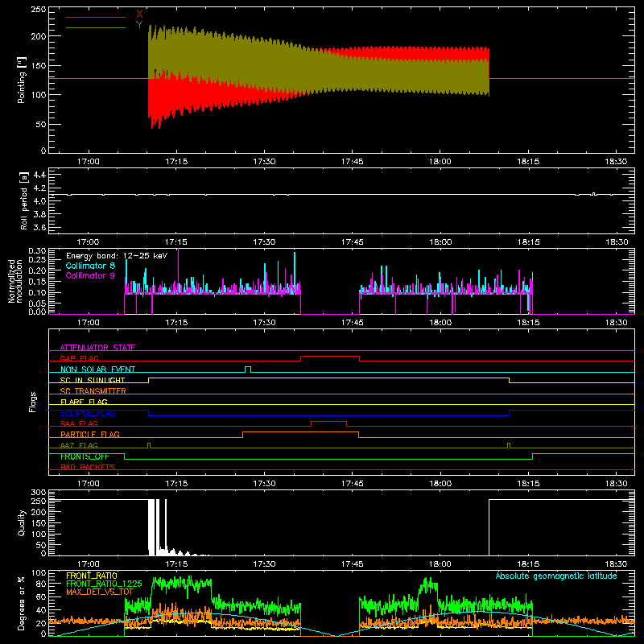The height and width of the screenshot is (644, 644).
Task: Select the SC_IN_SUNLIGHT flag label
Action: [93, 380]
